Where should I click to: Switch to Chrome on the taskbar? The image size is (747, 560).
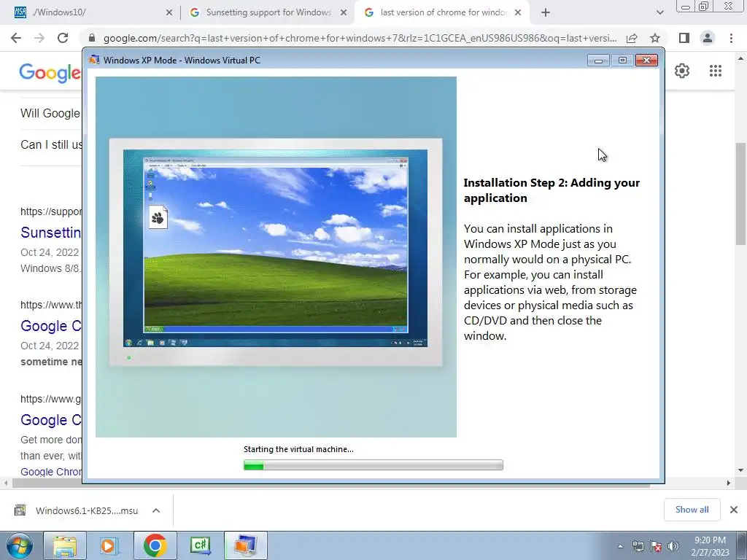[x=155, y=545]
